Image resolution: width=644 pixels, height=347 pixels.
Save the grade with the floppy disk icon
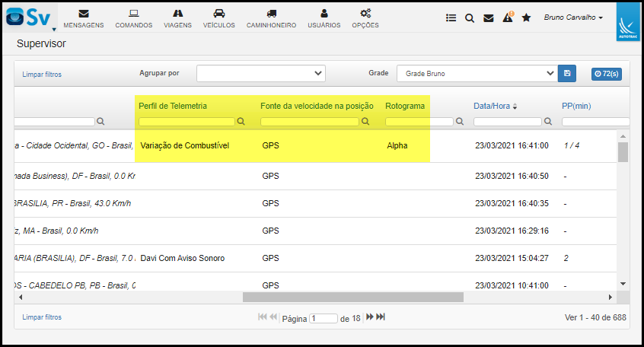click(x=567, y=74)
